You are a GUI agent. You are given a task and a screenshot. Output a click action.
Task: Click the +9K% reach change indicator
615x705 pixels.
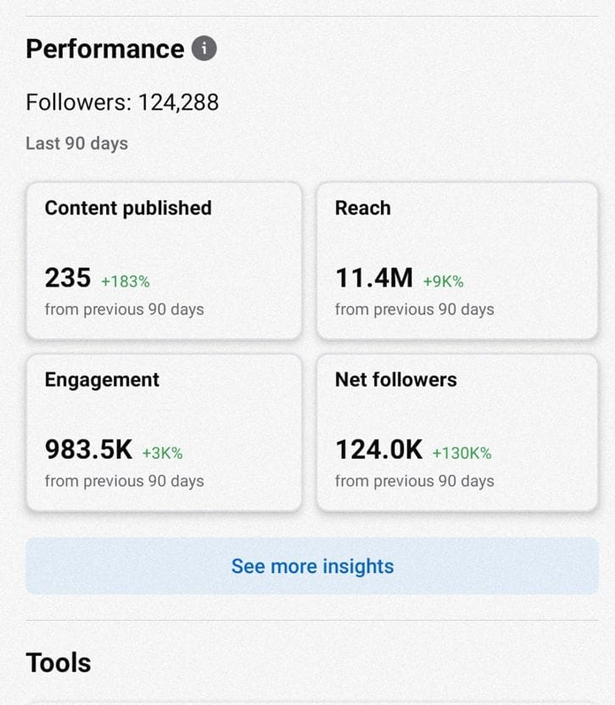click(443, 281)
